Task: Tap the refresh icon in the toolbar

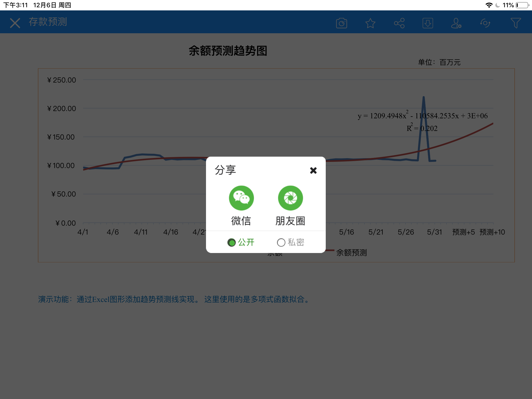Action: click(x=485, y=23)
